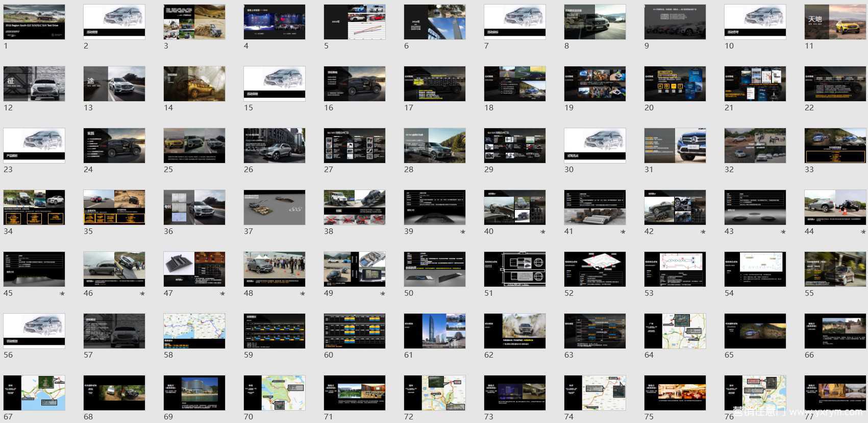868x423 pixels.
Task: Select slide 52 thumbnail
Action: (x=595, y=269)
